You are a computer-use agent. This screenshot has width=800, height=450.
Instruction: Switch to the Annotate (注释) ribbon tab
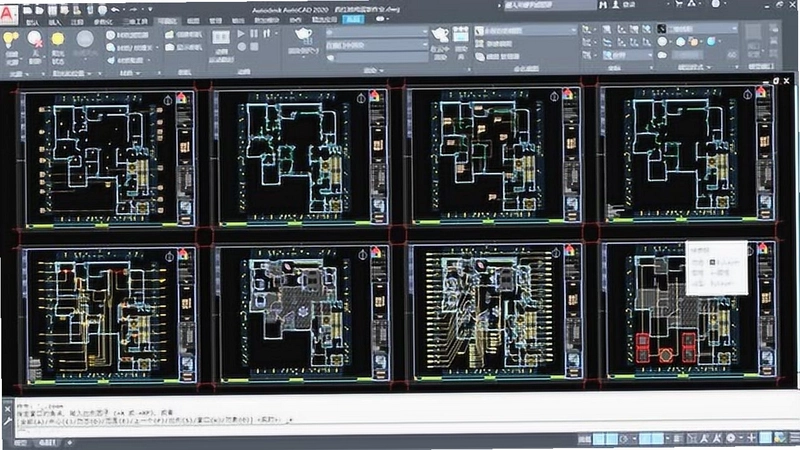[77, 22]
